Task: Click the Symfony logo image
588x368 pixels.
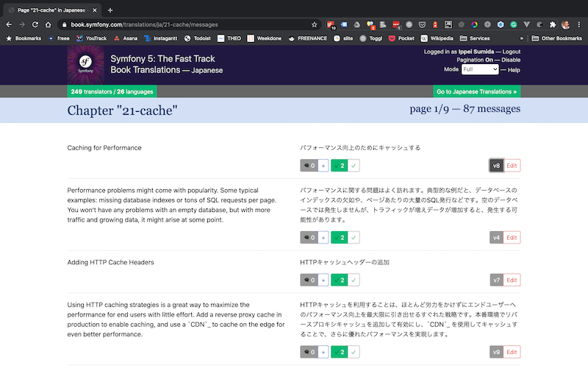Action: pos(86,65)
